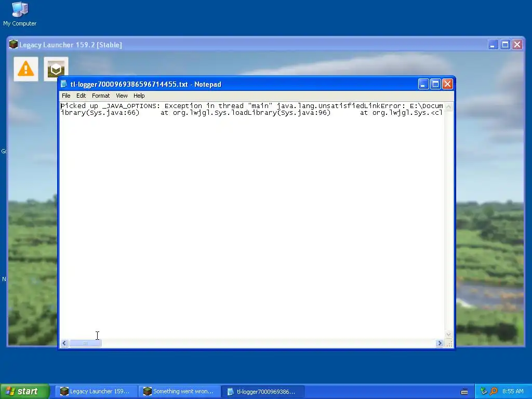Maximize the Notepad window
532x399 pixels.
(435, 84)
